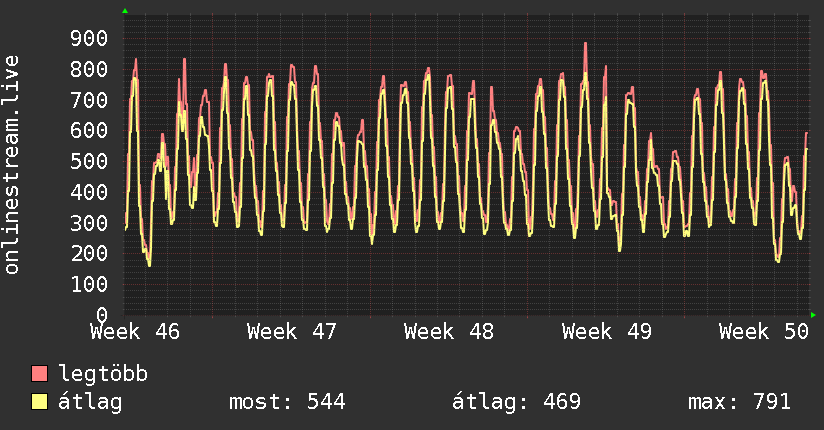Click the max: 791 statistic
The width and height of the screenshot is (824, 430).
739,402
